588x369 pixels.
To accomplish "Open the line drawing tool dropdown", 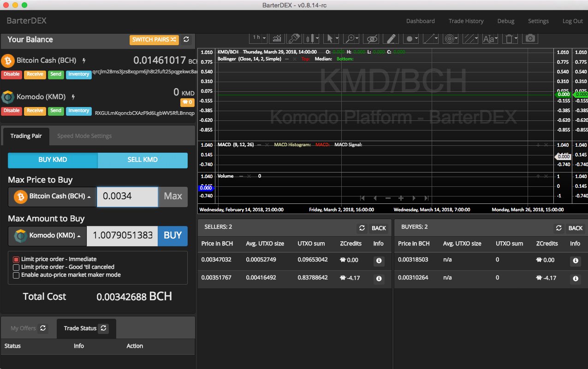I will click(431, 38).
